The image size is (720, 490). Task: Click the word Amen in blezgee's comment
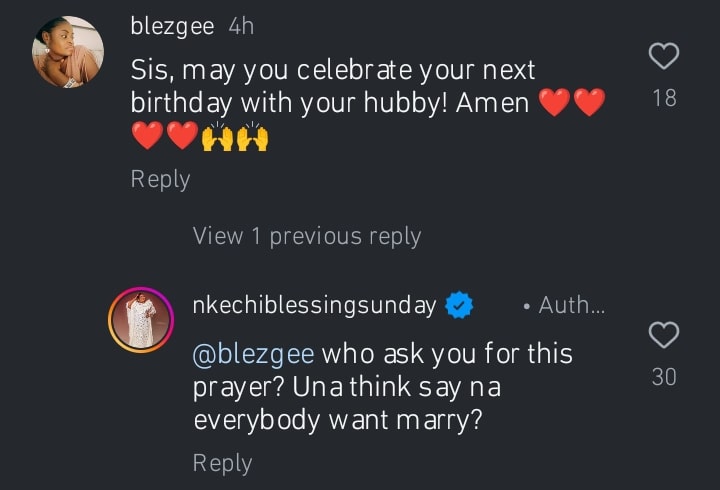493,103
